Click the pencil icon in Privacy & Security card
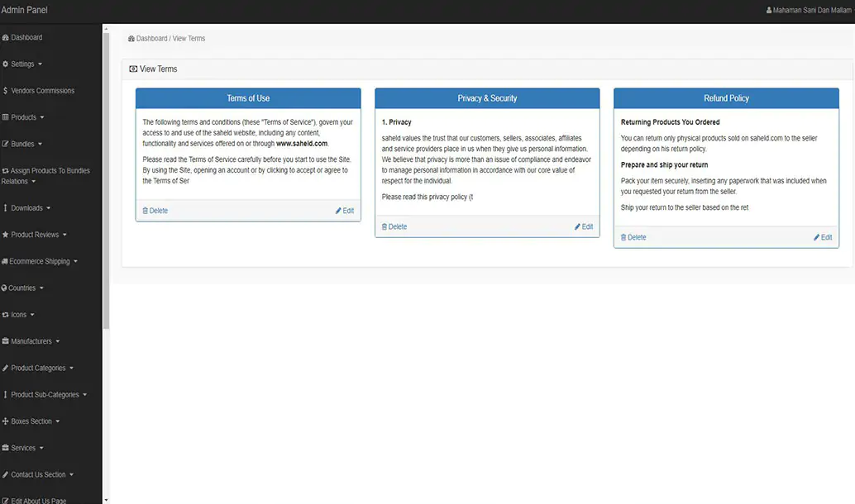The height and width of the screenshot is (504, 855). click(x=577, y=226)
